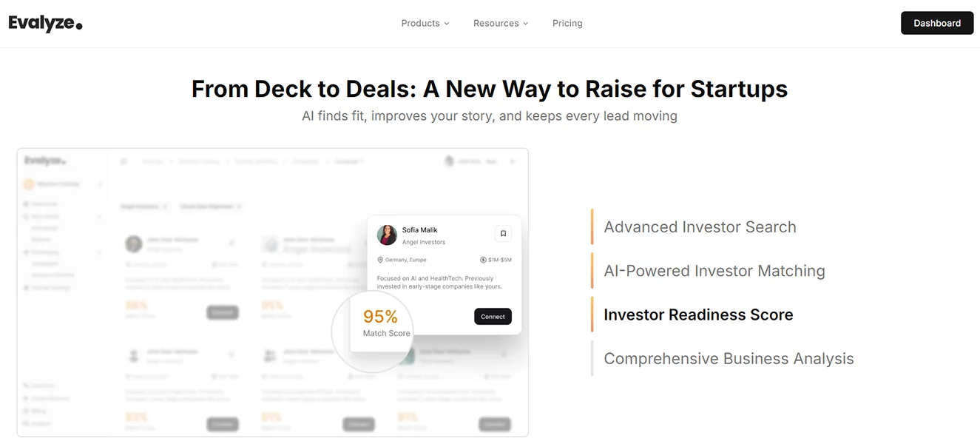Screen dimensions: 980x444
Task: Click the location pin icon beside Germany, Europe
Action: (x=380, y=260)
